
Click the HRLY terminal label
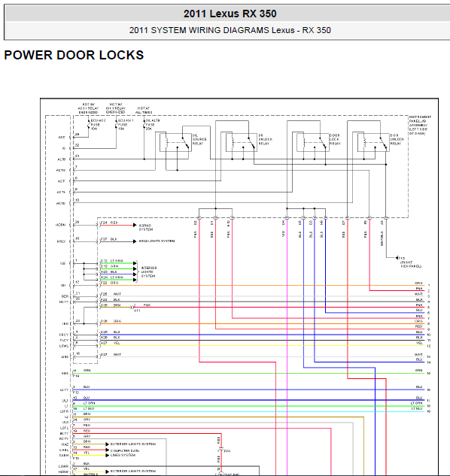(61, 241)
